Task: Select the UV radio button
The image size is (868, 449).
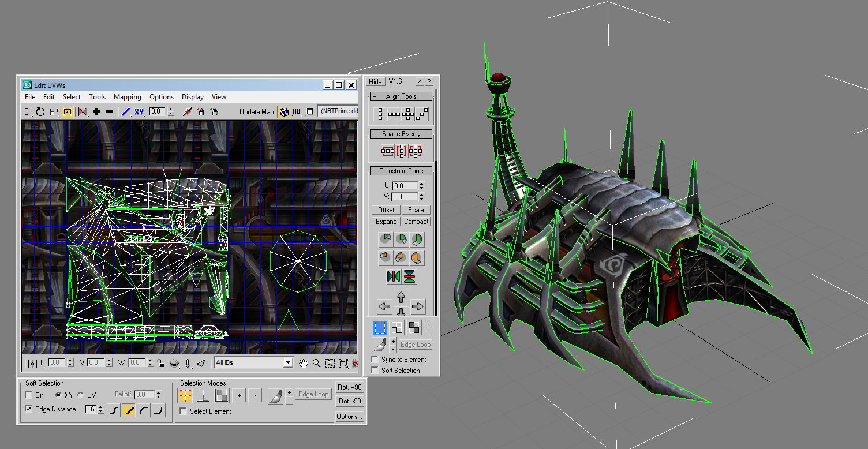Action: coord(80,395)
